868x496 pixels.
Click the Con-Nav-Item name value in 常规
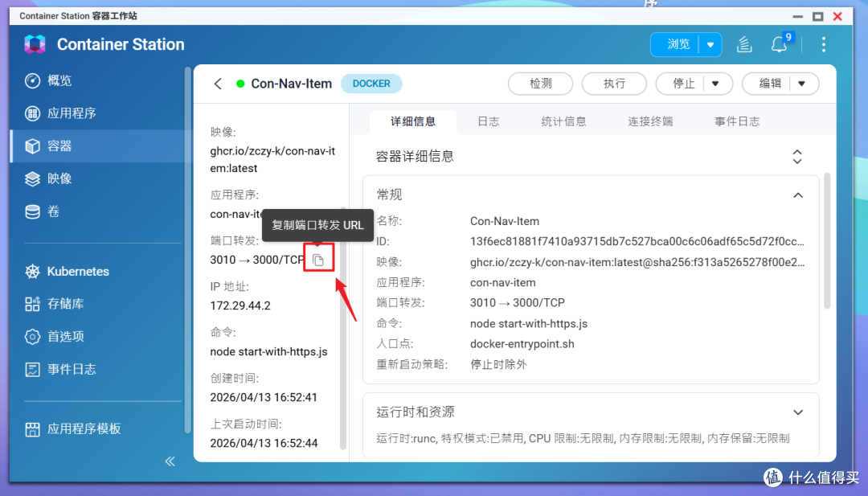504,221
